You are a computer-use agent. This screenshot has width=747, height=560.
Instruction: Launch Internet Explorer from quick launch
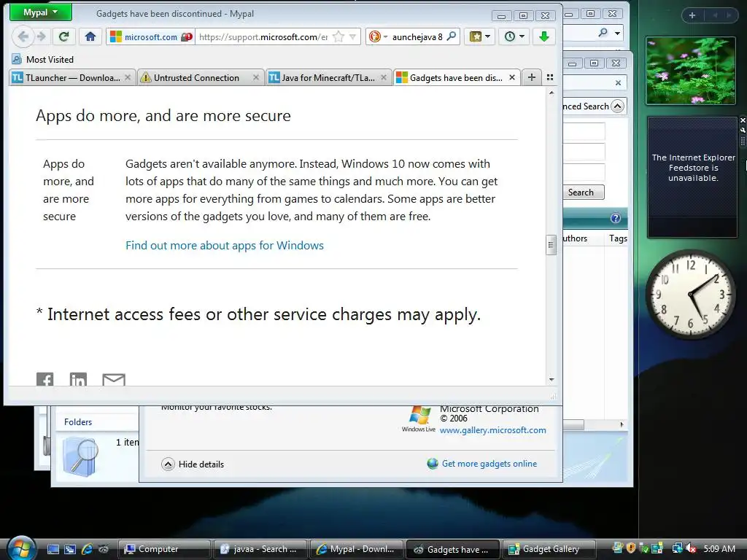[x=87, y=549]
